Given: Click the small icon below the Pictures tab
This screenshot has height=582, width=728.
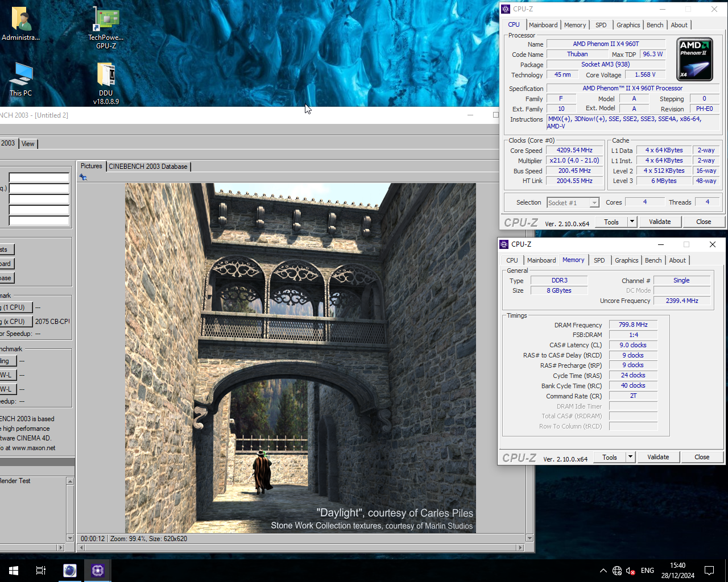Looking at the screenshot, I should 83,177.
